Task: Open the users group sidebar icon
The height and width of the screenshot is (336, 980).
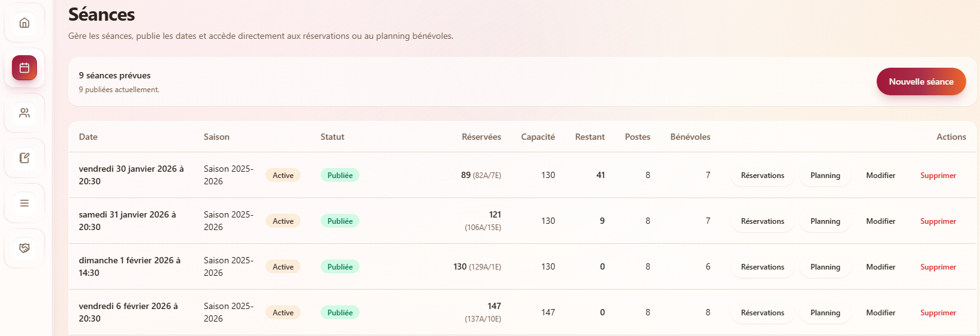Action: pyautogui.click(x=24, y=113)
